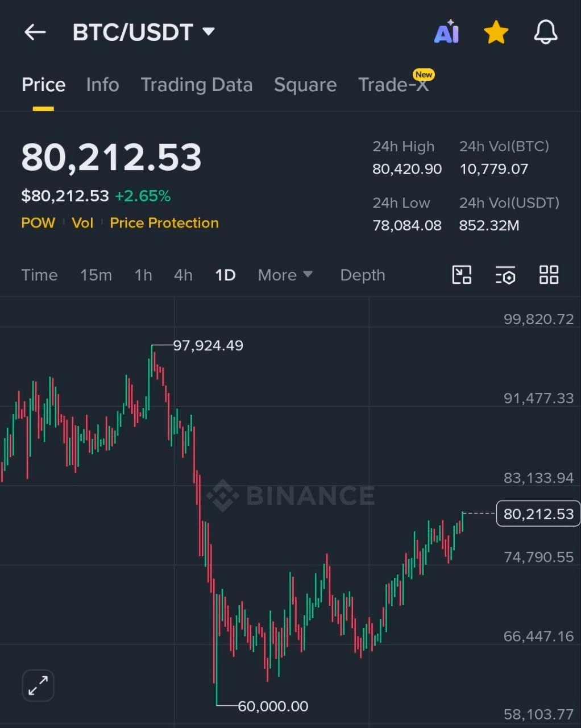Tap the 24h High value 80,420.90
Image resolution: width=581 pixels, height=728 pixels.
pyautogui.click(x=407, y=169)
